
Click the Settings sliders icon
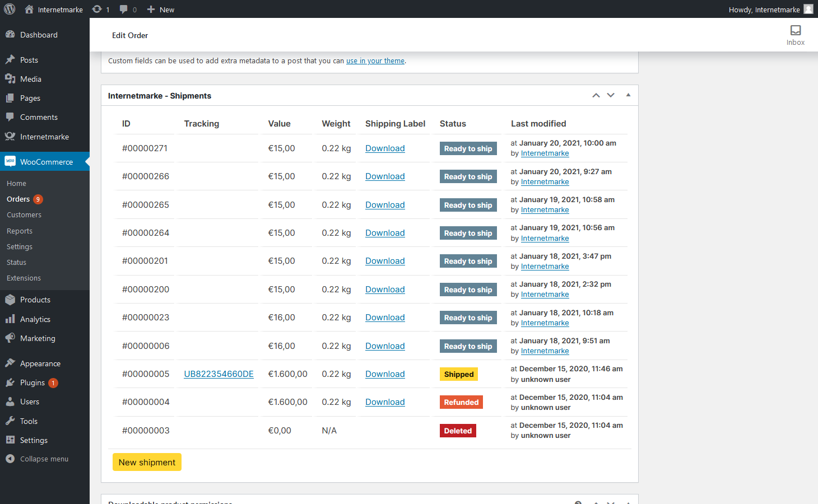10,440
